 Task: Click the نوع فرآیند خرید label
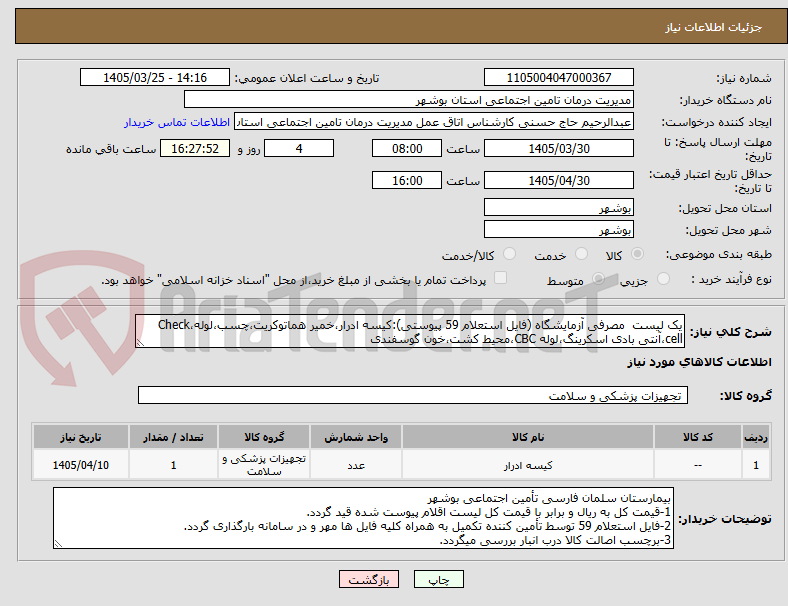click(x=731, y=279)
